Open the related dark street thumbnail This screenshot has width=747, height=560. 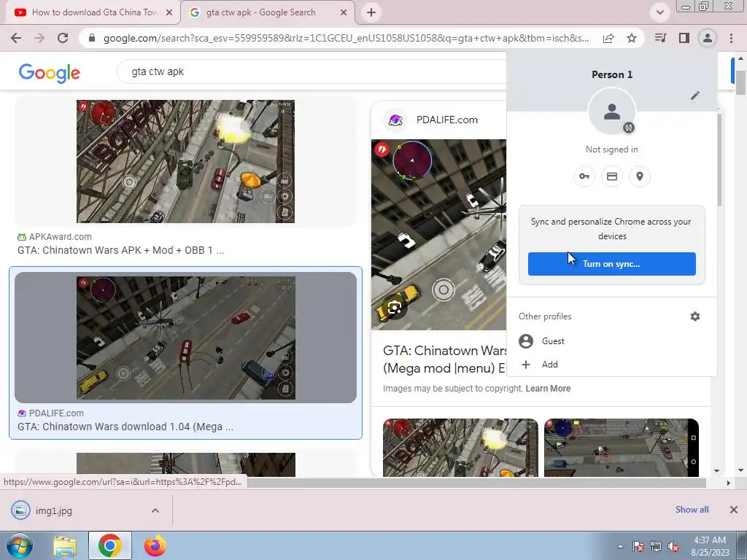coord(622,448)
